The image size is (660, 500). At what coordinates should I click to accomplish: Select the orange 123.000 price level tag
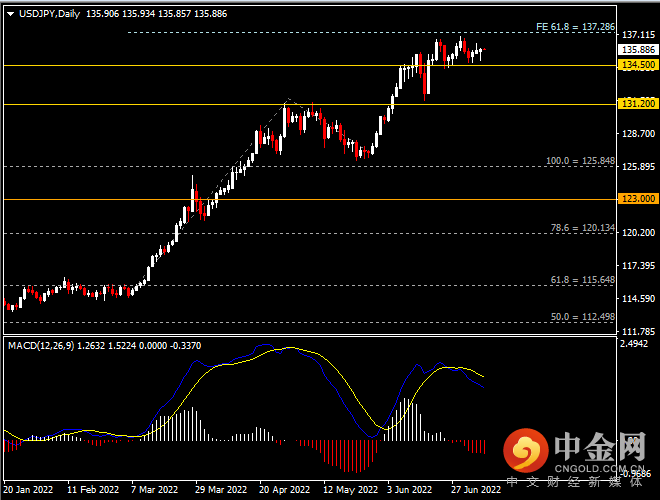click(638, 199)
